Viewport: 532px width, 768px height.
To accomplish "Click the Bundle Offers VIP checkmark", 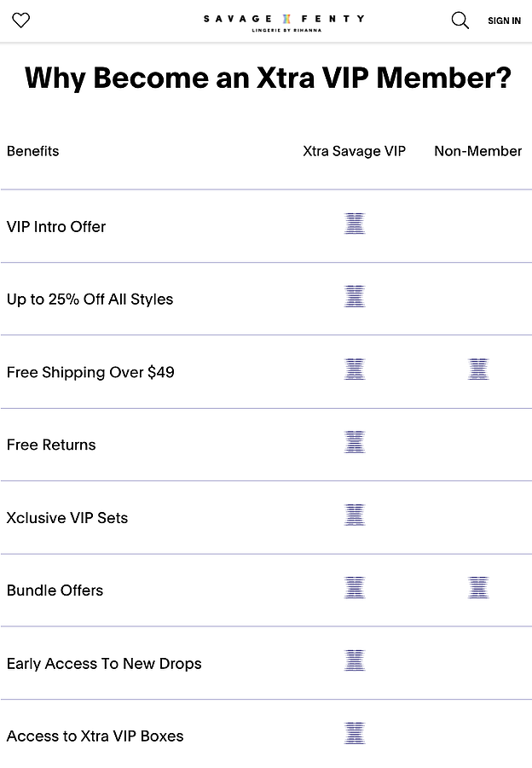I will point(355,587).
